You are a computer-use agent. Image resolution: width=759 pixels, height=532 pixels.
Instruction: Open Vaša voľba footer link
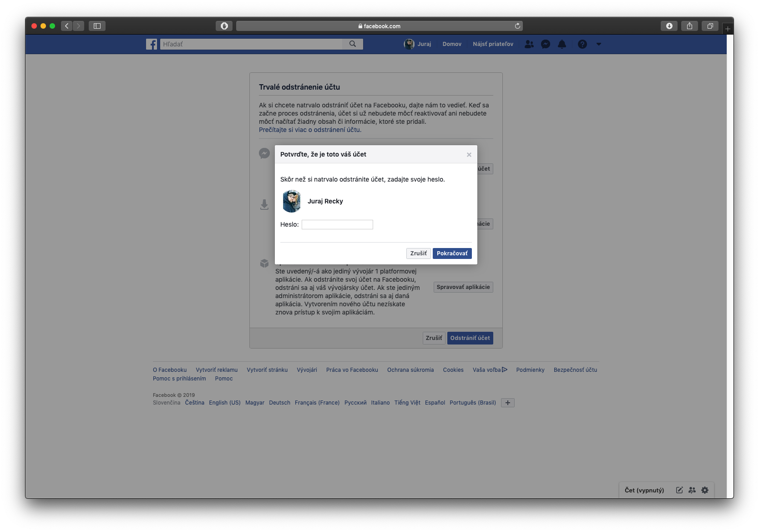[x=490, y=370]
